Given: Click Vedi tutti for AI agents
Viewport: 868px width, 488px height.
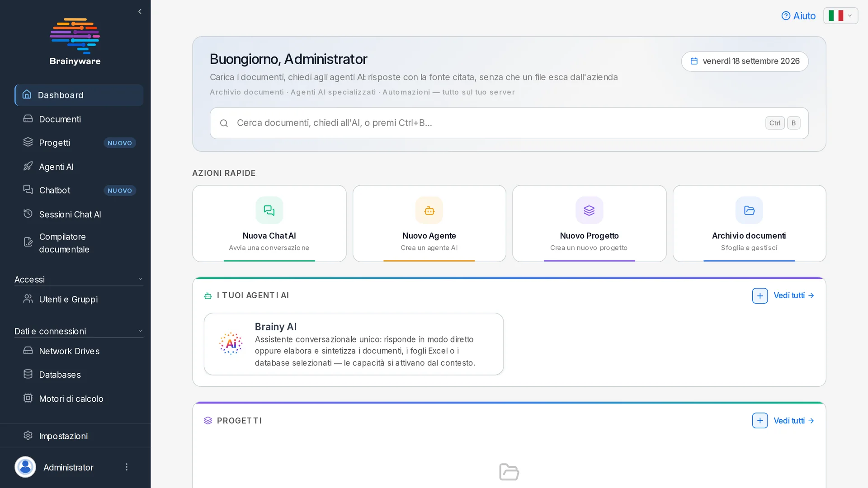Looking at the screenshot, I should coord(794,296).
